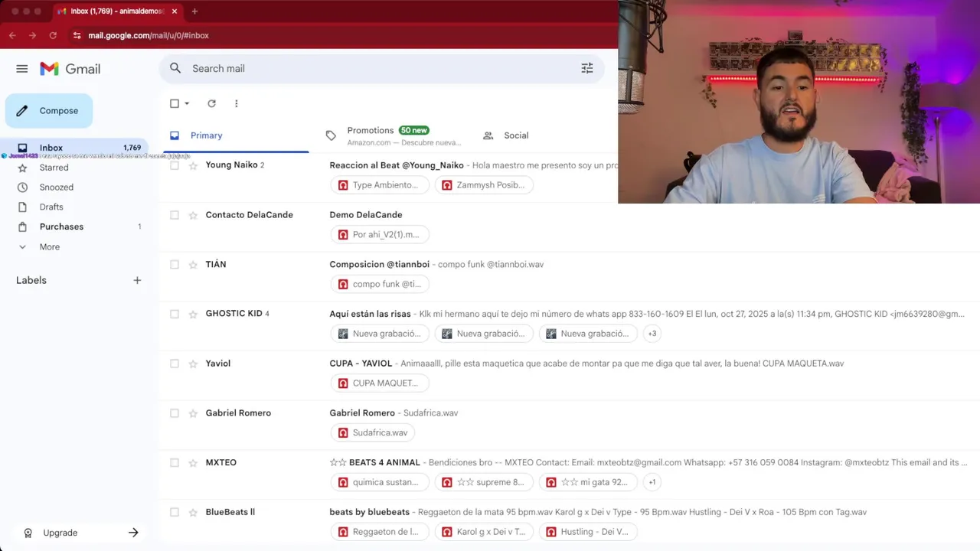Open attachment Type Ambiento...

(380, 185)
